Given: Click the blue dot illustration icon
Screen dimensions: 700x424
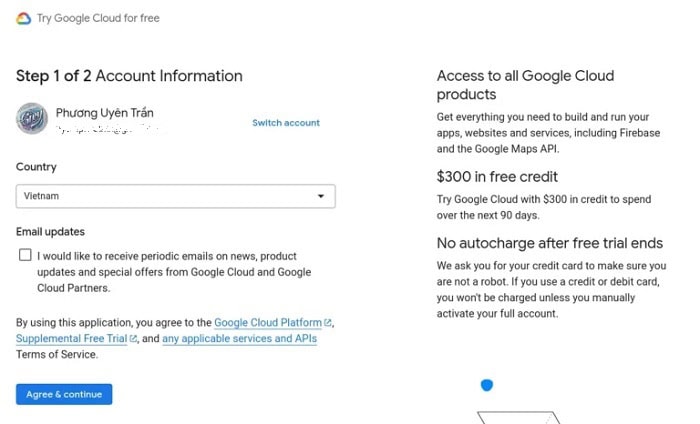Looking at the screenshot, I should [x=487, y=385].
